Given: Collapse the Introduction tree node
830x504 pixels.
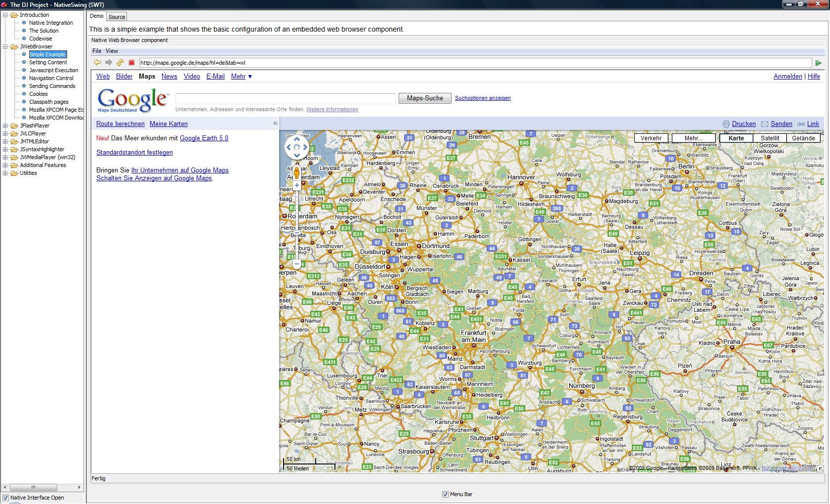Looking at the screenshot, I should [x=5, y=15].
